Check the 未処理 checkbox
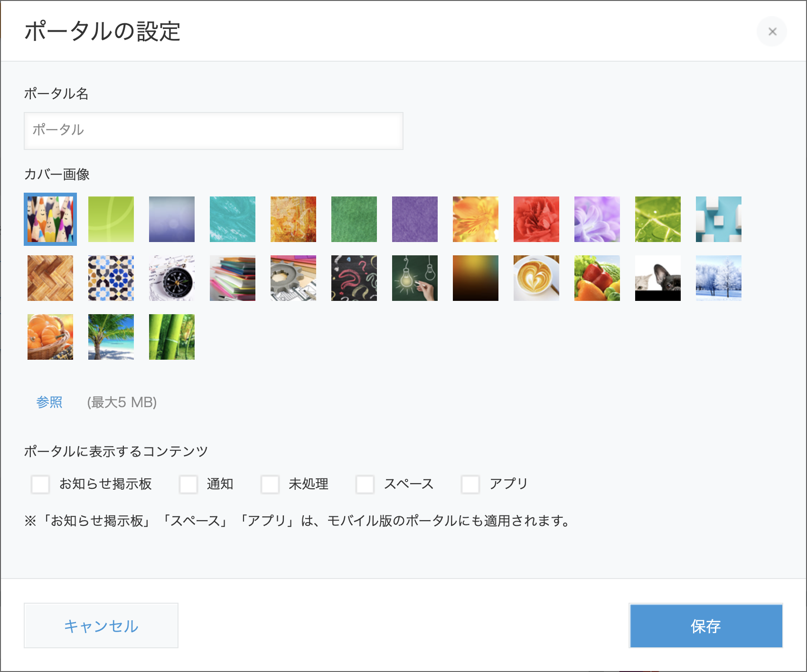 pyautogui.click(x=270, y=485)
